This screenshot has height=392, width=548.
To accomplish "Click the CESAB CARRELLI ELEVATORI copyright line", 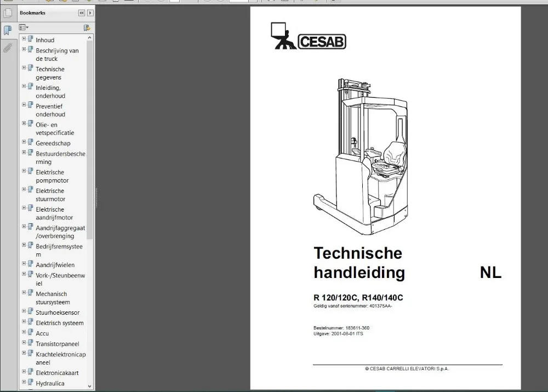I will [x=407, y=368].
